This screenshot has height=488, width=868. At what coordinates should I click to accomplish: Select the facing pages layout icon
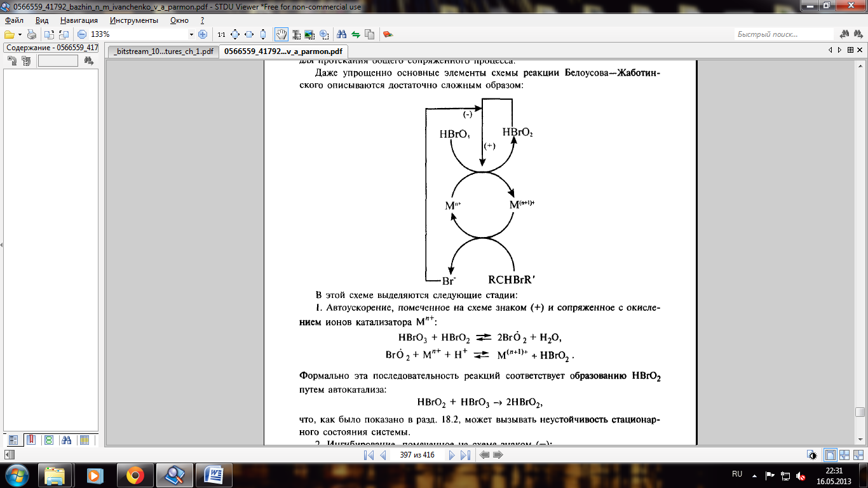click(x=844, y=455)
